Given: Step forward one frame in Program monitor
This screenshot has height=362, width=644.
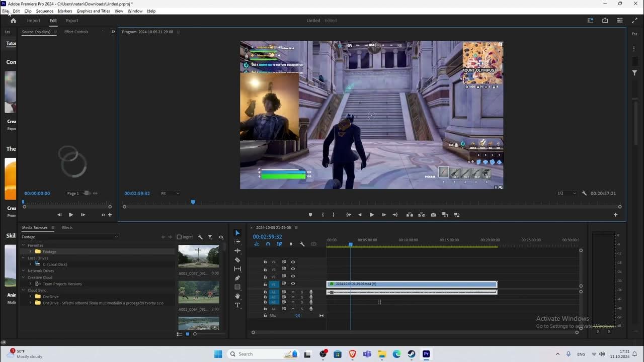Looking at the screenshot, I should [x=384, y=215].
